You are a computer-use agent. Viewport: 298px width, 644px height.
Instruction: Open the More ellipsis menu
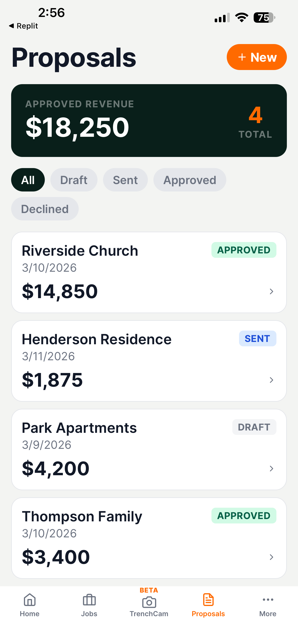[x=268, y=599]
